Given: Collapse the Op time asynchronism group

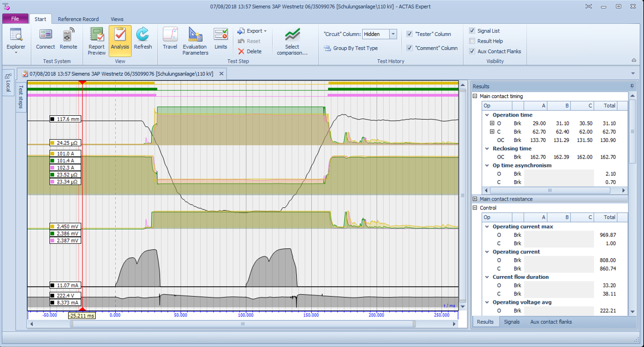Looking at the screenshot, I should point(487,166).
